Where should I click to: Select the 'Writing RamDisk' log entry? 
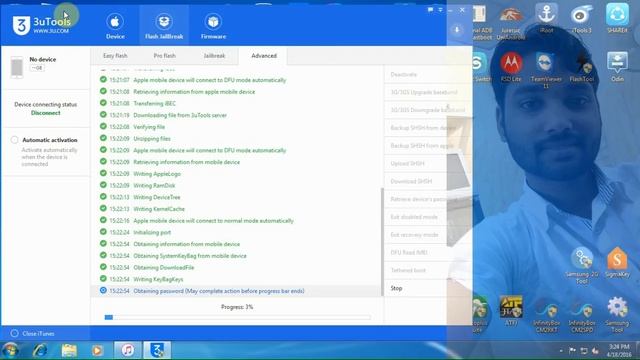pos(154,186)
